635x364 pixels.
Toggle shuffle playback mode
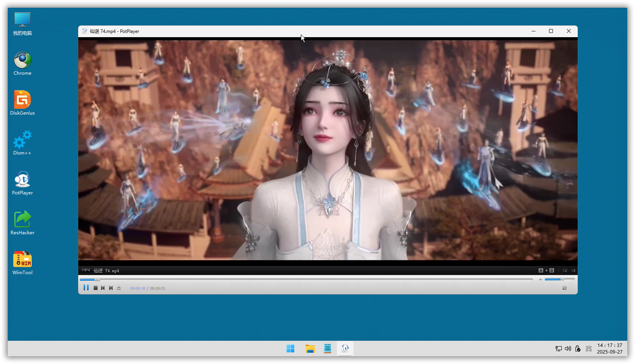click(573, 270)
